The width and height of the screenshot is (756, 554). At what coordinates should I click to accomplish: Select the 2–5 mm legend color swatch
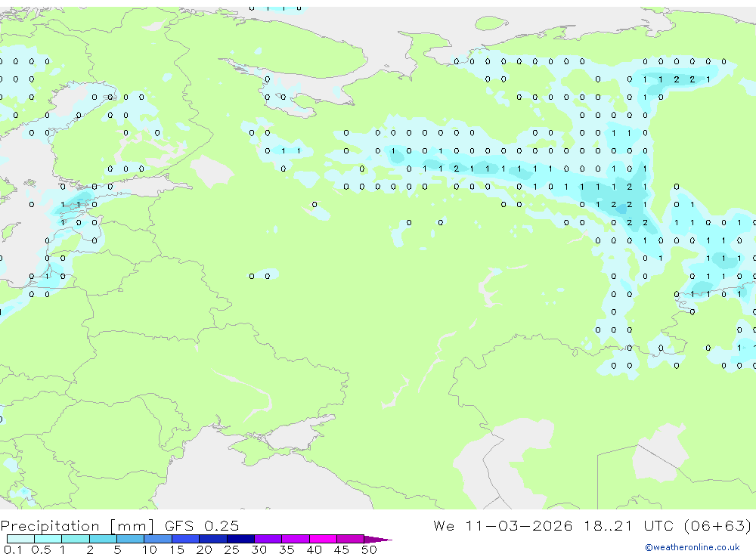tap(103, 539)
